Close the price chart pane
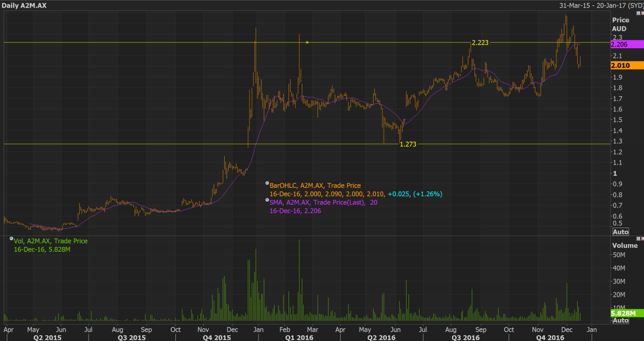 pos(642,13)
